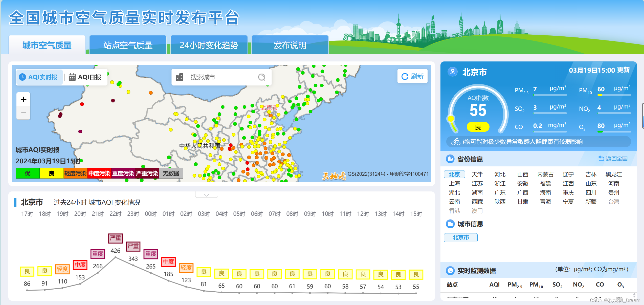Click the O3 value 80 readout
The width and height of the screenshot is (644, 305).
(601, 126)
